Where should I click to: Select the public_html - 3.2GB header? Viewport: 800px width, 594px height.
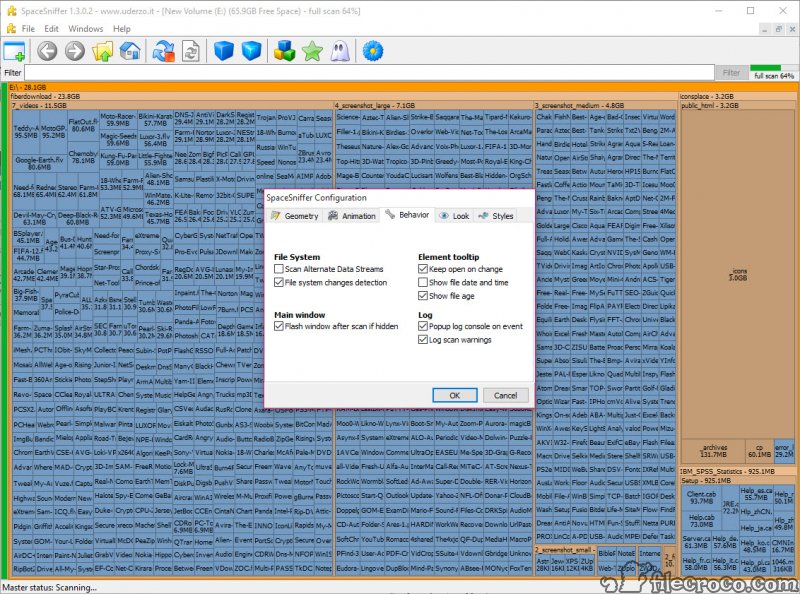(738, 105)
